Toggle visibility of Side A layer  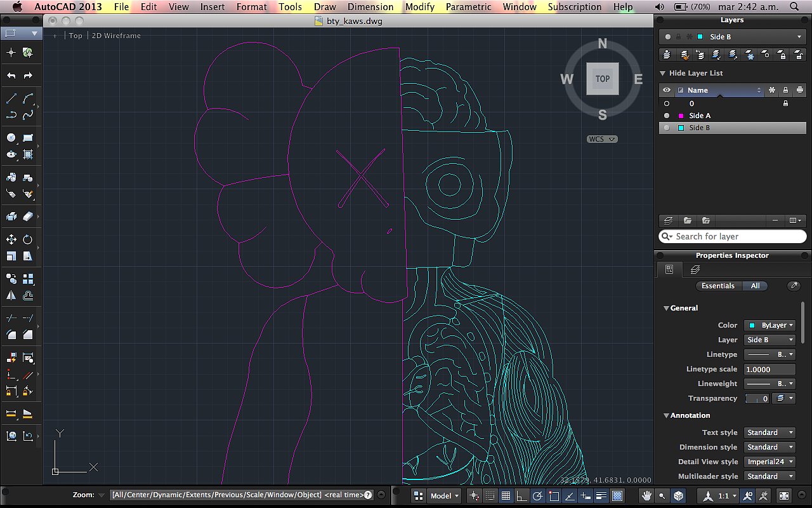pos(666,116)
